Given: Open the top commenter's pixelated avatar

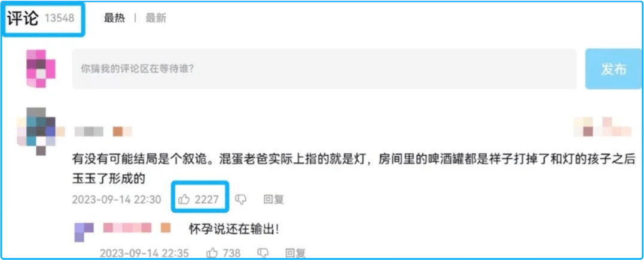Looking at the screenshot, I should click(x=37, y=131).
